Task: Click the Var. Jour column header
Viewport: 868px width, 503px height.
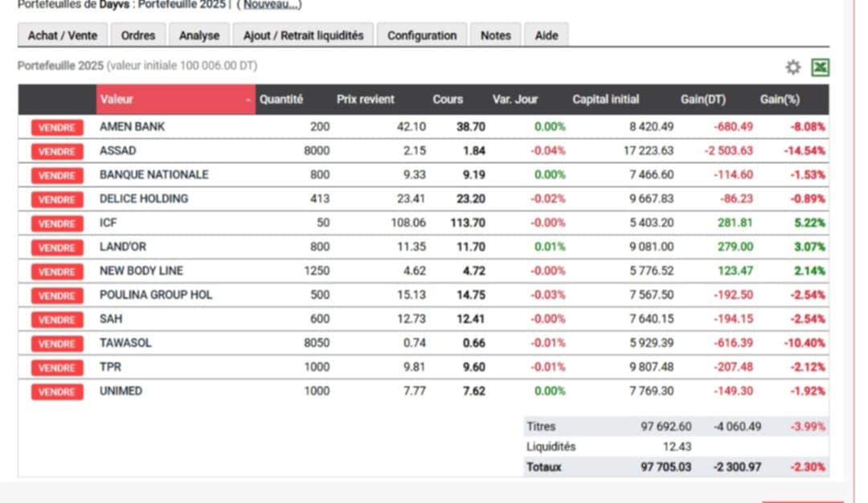Action: click(515, 100)
